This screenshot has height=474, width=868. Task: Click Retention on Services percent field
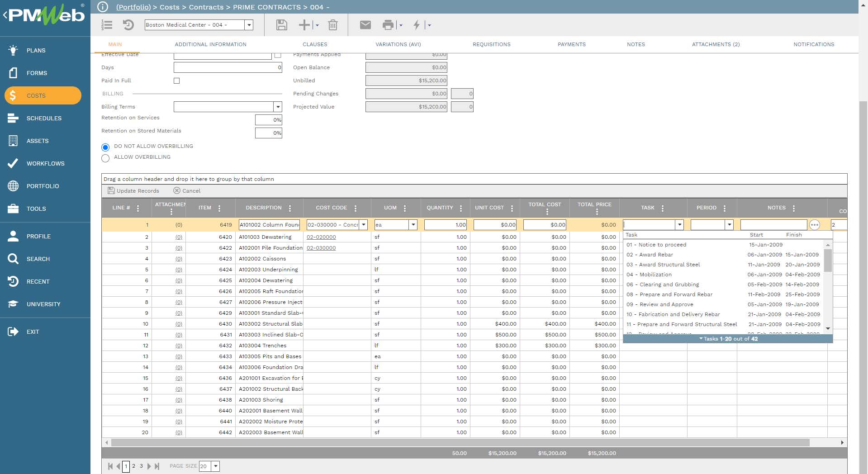(x=269, y=120)
